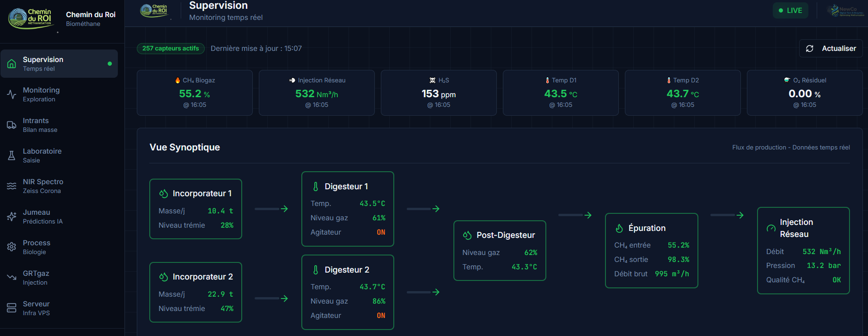The width and height of the screenshot is (868, 336).
Task: Click the gear icon for Process Biologie
Action: click(12, 247)
